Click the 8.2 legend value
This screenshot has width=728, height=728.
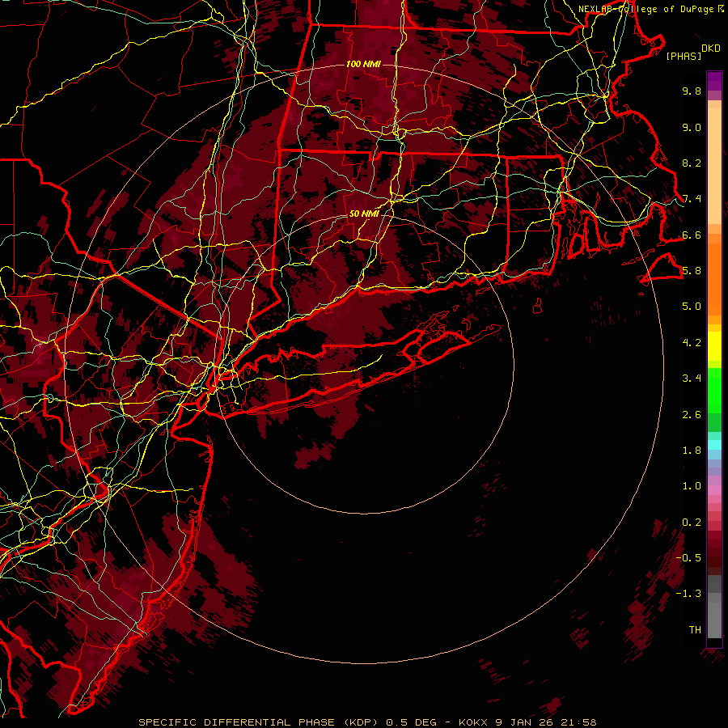point(692,163)
